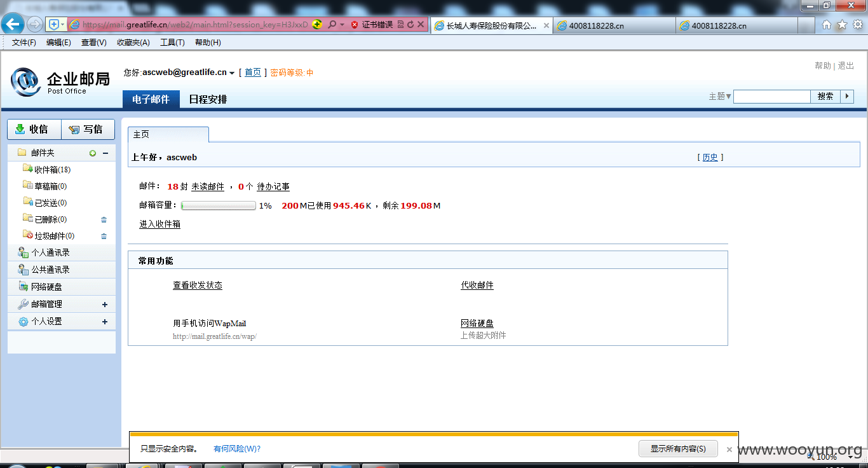Open the 工具(T) menu
The image size is (868, 468).
pyautogui.click(x=172, y=43)
